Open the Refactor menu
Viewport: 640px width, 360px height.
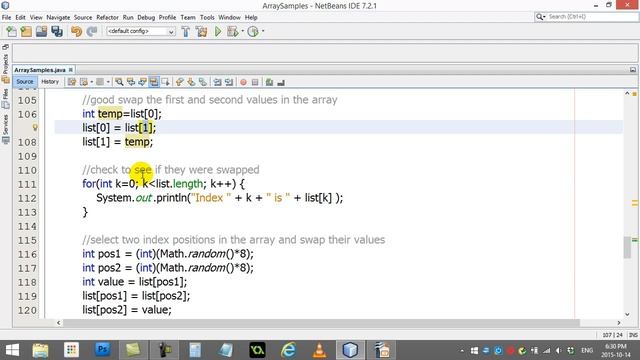click(x=107, y=18)
